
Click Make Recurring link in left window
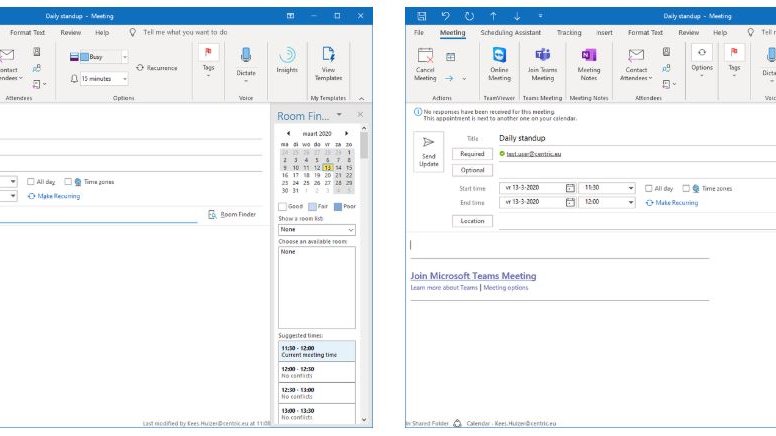pos(54,196)
